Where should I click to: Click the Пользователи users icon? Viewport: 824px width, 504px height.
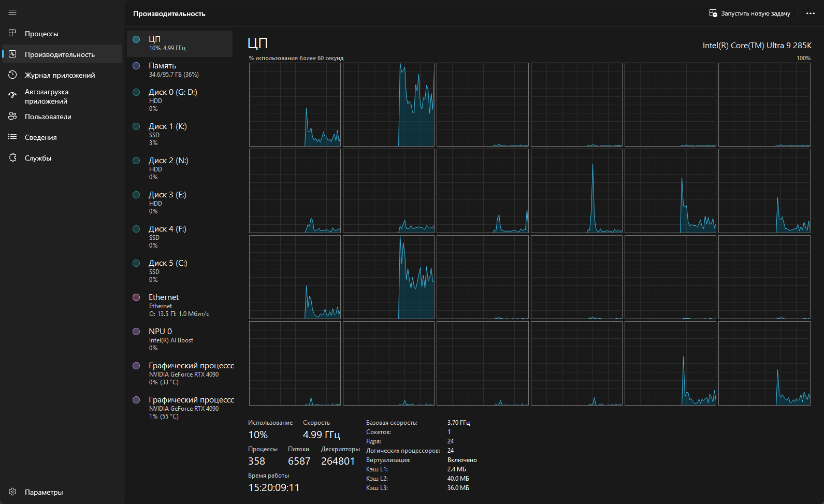click(x=12, y=117)
